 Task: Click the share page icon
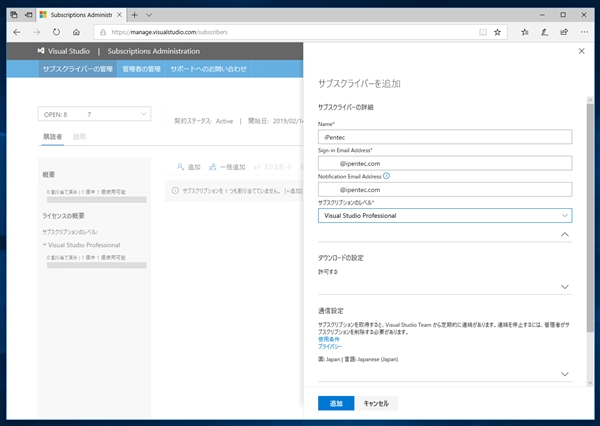click(x=564, y=32)
